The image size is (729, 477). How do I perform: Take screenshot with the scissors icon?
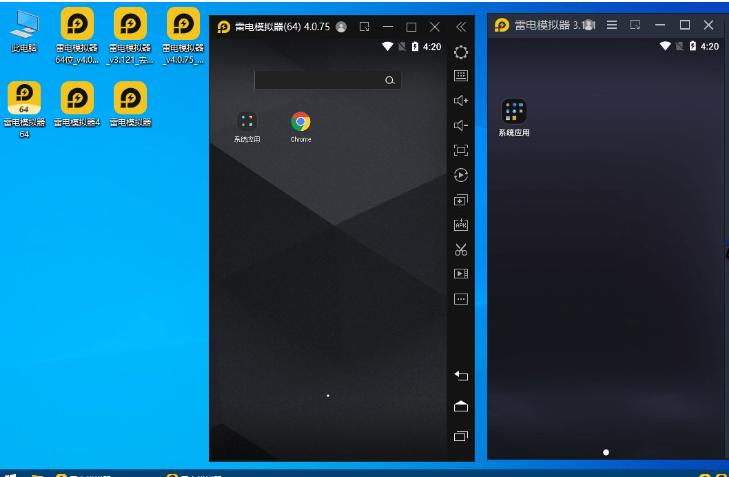click(x=461, y=250)
